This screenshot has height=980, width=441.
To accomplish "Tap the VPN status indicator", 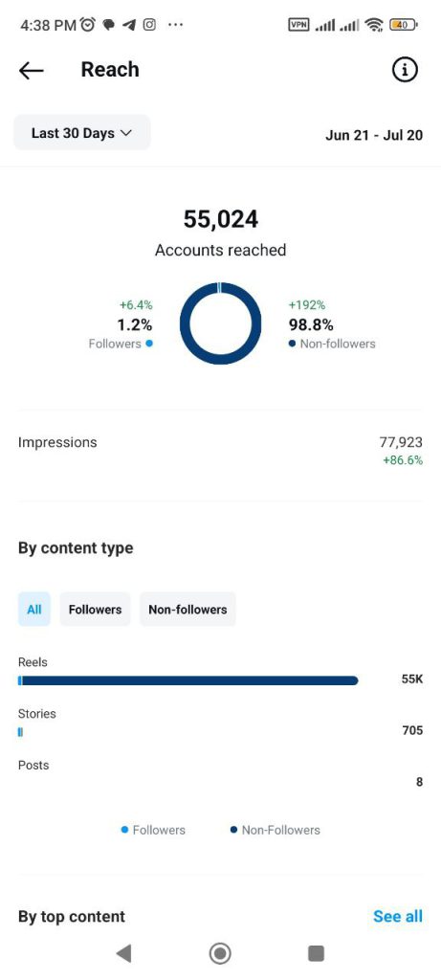I will (298, 24).
